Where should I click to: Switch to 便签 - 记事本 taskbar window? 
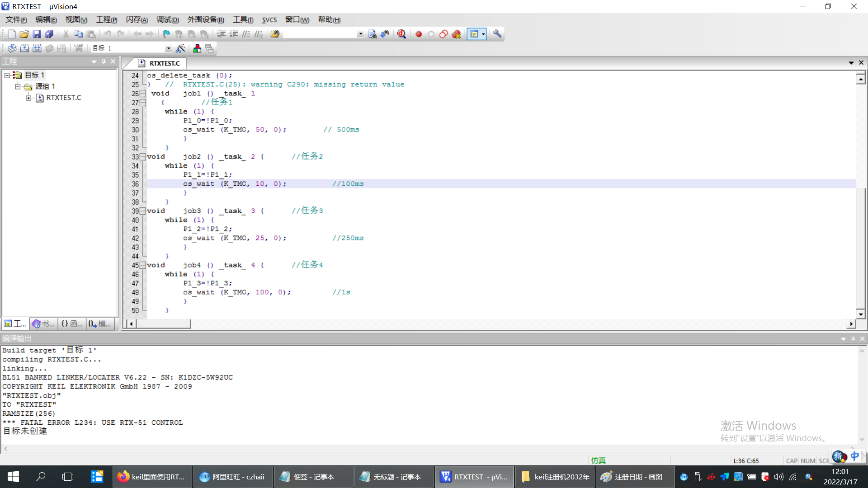click(313, 477)
